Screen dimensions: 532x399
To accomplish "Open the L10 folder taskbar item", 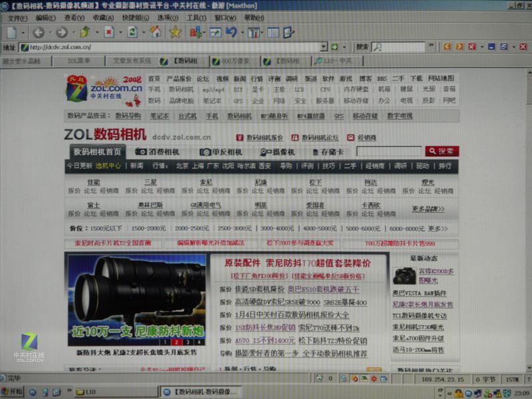I will pos(116,392).
